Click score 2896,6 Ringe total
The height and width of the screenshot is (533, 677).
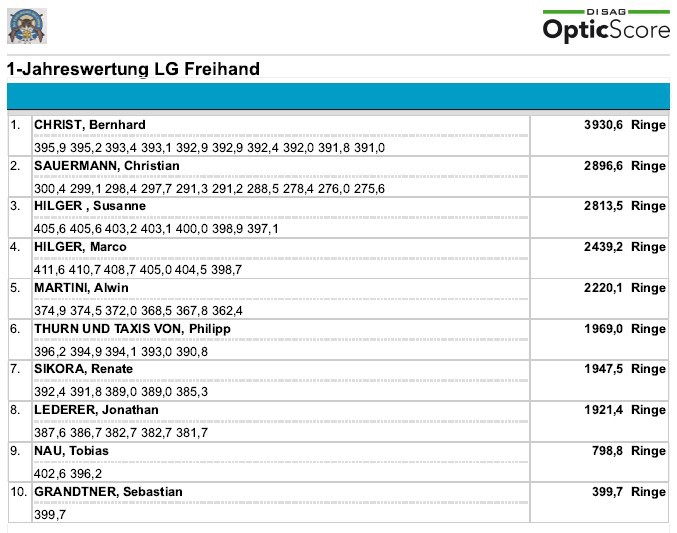coord(625,166)
